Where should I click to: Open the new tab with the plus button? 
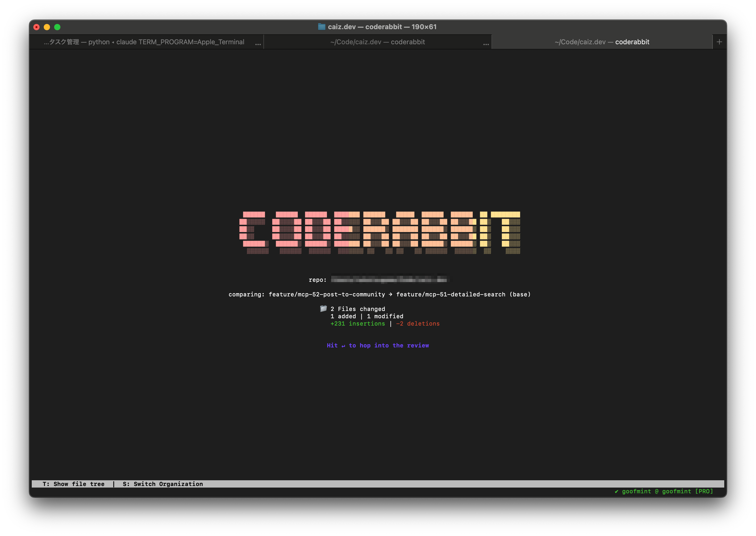tap(719, 42)
